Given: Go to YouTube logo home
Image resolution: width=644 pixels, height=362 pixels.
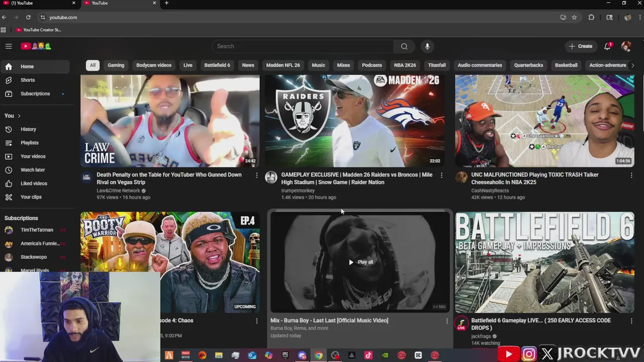Looking at the screenshot, I should (x=36, y=46).
